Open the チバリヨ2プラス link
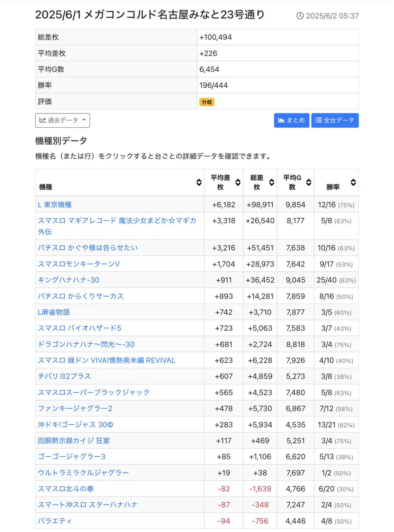The width and height of the screenshot is (394, 532). pos(64,376)
